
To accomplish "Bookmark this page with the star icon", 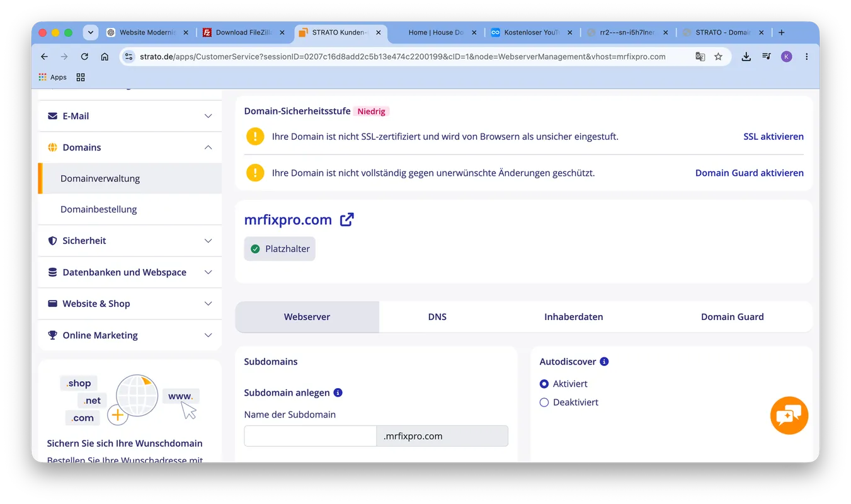I will coord(718,57).
